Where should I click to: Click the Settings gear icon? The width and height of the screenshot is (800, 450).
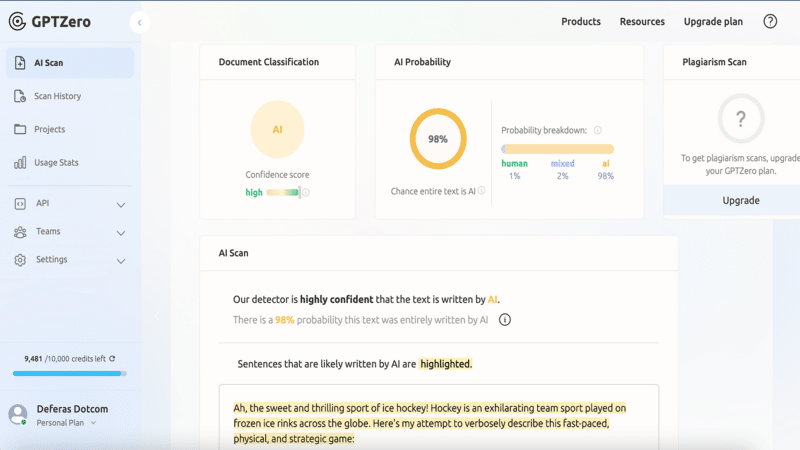tap(20, 260)
